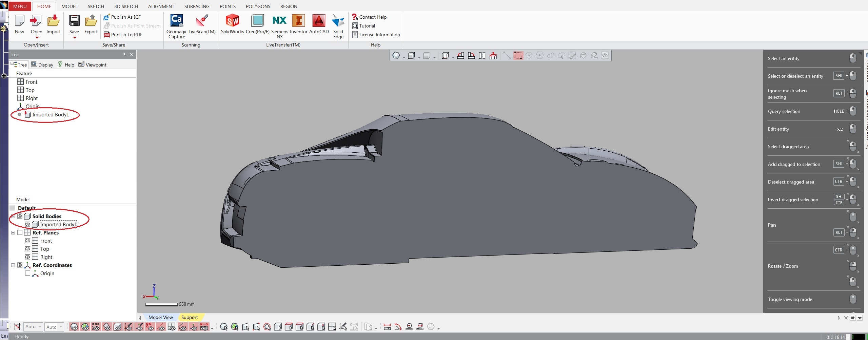Image resolution: width=868 pixels, height=340 pixels.
Task: Launch the LiveScan(TM) tool
Action: [x=202, y=21]
